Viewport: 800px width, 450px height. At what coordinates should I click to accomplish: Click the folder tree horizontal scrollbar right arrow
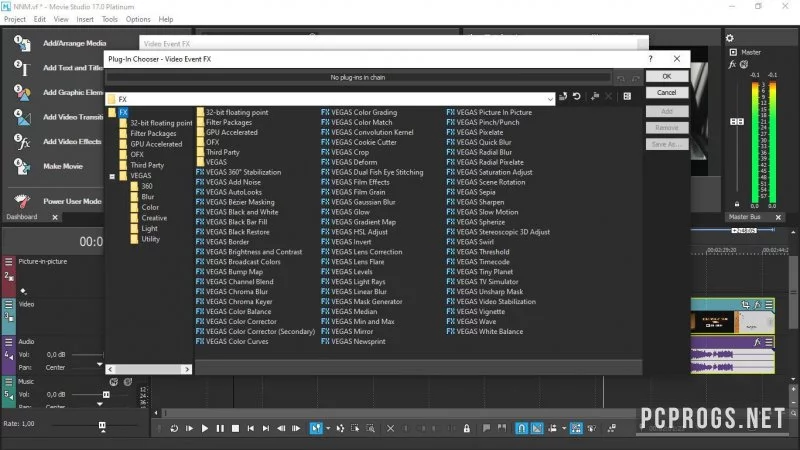click(187, 369)
